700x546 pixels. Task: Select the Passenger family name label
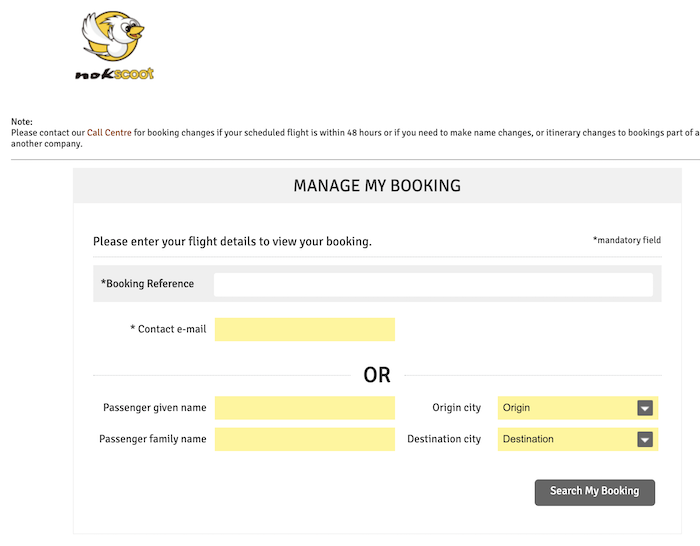(153, 439)
